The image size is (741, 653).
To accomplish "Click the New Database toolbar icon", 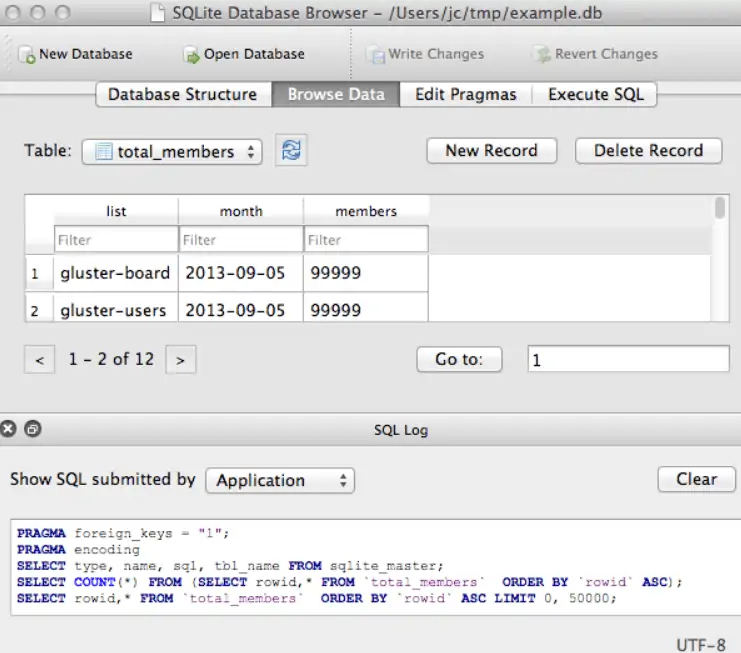I will tap(27, 55).
